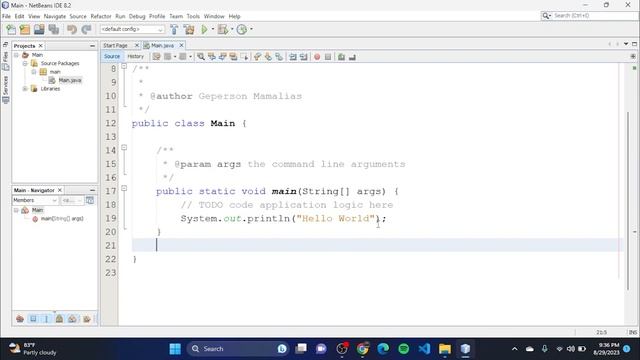Toggle Highlight Search in editor toolbar
Viewport: 640px width, 360px height.
(233, 57)
